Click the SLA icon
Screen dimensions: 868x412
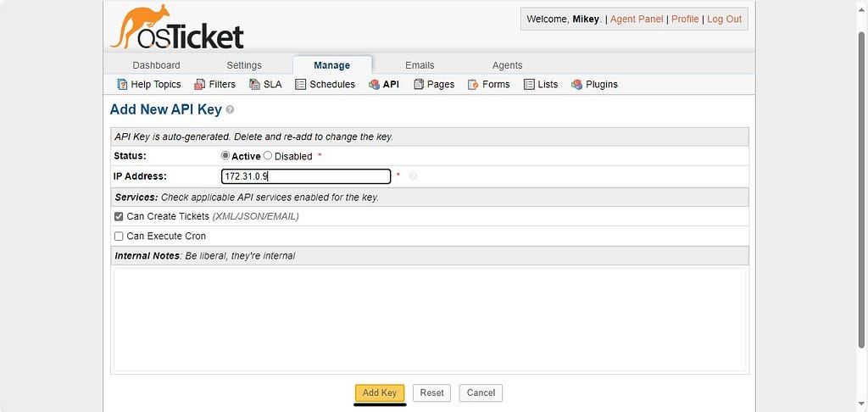pos(254,84)
